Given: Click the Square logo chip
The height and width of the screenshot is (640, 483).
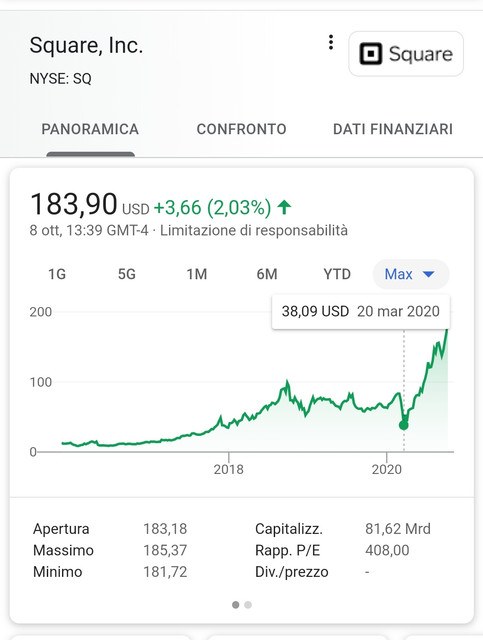Looking at the screenshot, I should coord(406,53).
